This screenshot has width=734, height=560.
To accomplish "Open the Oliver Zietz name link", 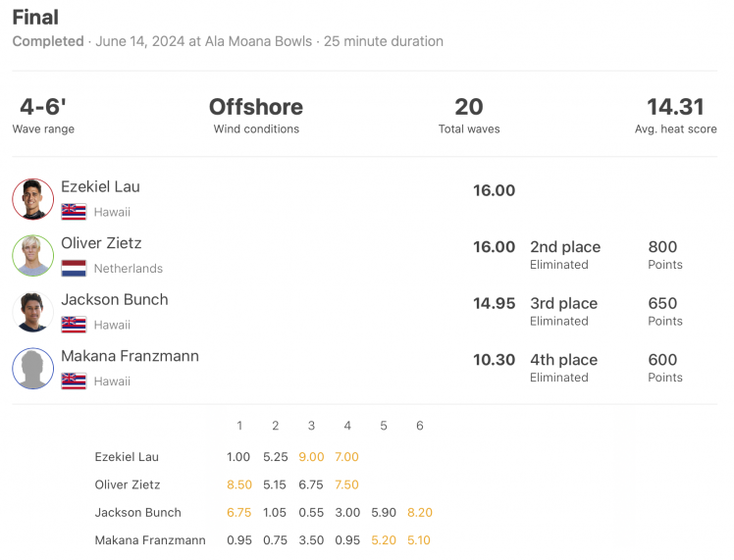I will (x=101, y=243).
